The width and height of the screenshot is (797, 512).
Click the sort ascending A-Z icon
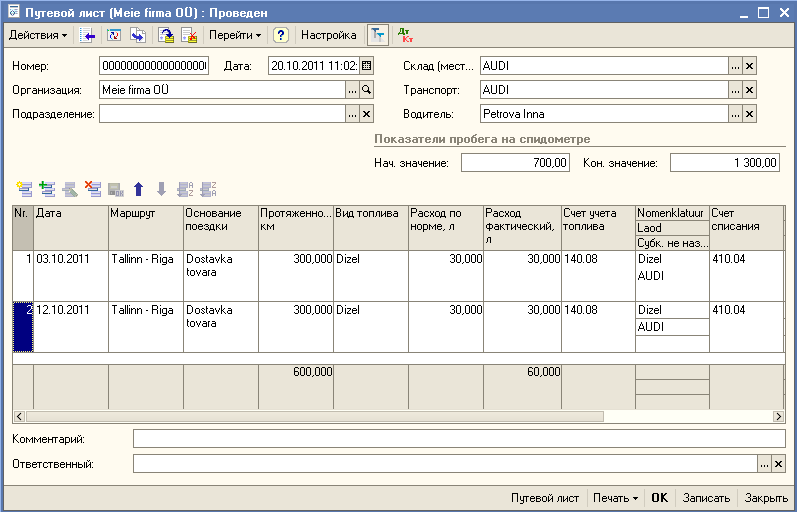tap(184, 188)
